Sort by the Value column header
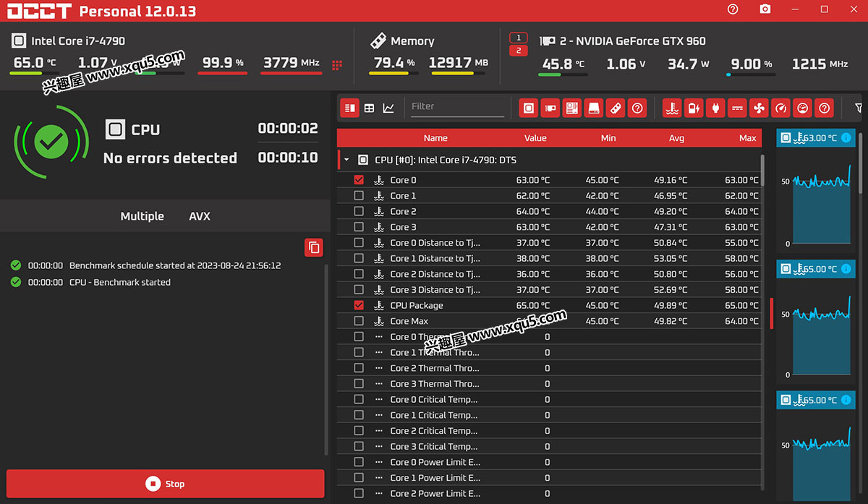 point(535,138)
